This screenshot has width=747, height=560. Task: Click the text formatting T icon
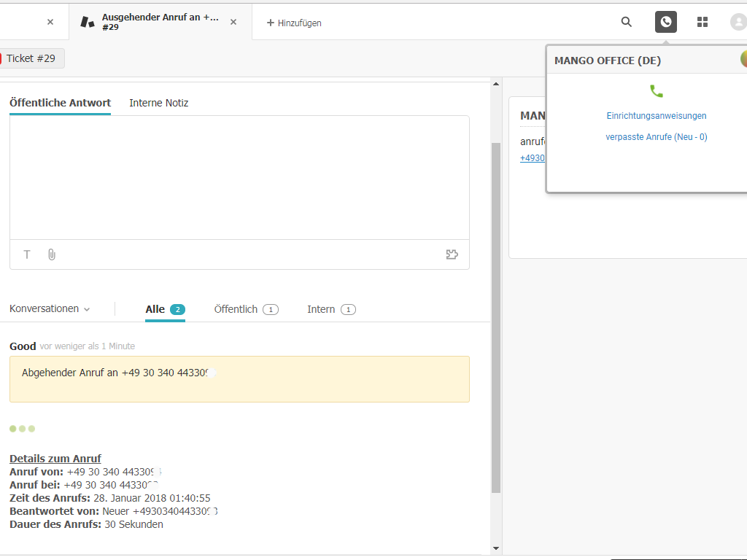click(x=27, y=254)
